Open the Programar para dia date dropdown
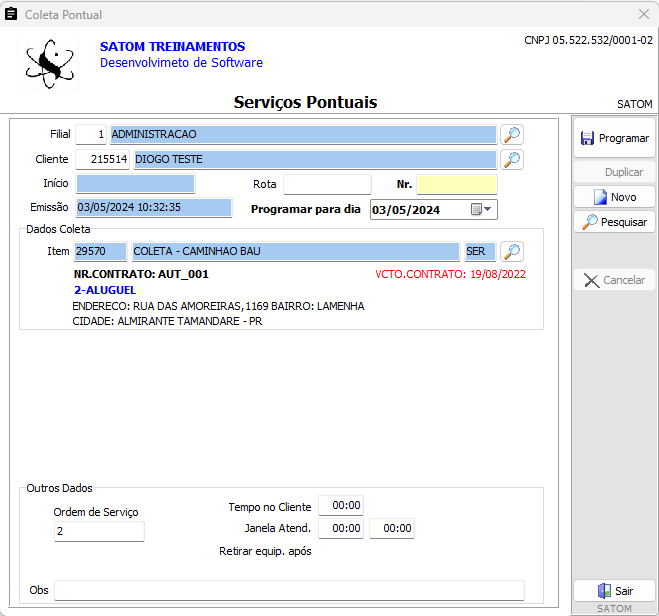 [482, 210]
